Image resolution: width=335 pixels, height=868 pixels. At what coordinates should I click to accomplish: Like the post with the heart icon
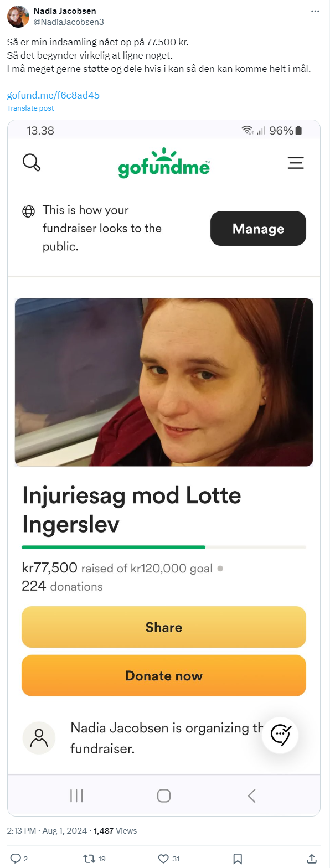pos(163,859)
